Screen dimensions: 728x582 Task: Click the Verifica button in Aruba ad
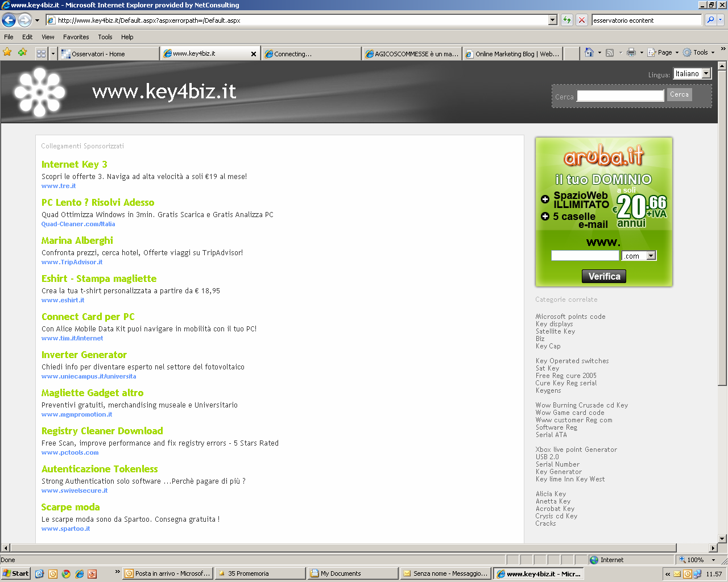click(x=604, y=276)
